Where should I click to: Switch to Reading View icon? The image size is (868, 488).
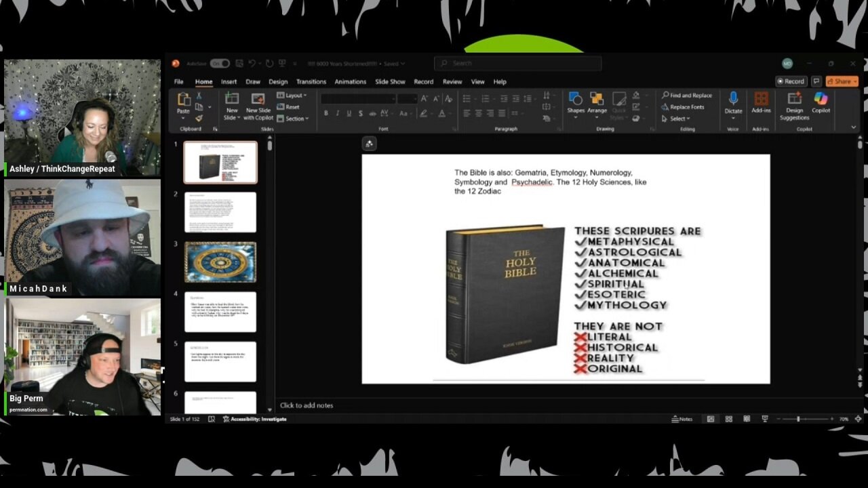tap(747, 420)
